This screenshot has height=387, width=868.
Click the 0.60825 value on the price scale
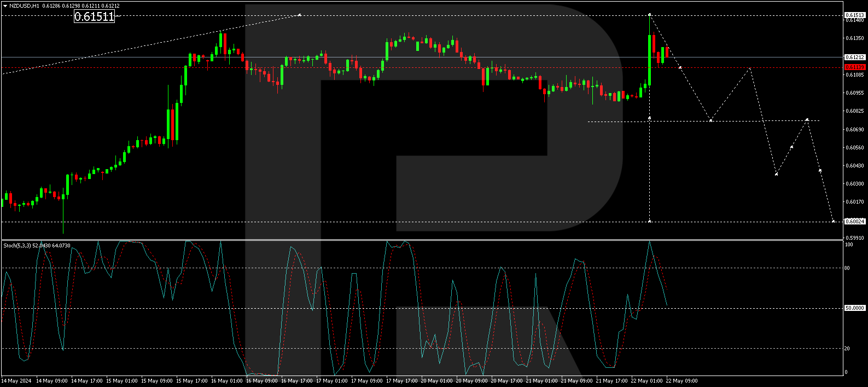point(855,111)
